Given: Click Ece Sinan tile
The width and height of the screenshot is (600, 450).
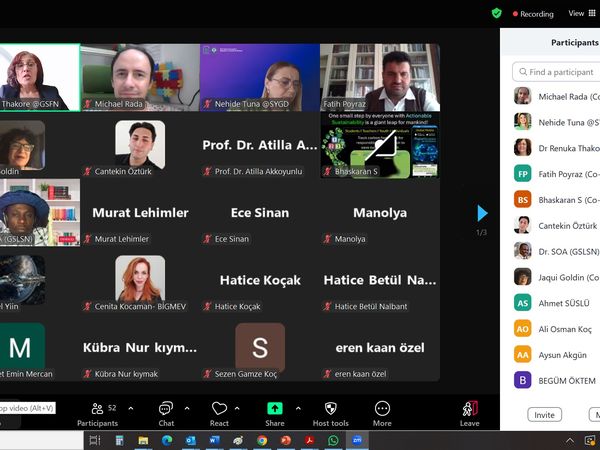Looking at the screenshot, I should pyautogui.click(x=260, y=213).
